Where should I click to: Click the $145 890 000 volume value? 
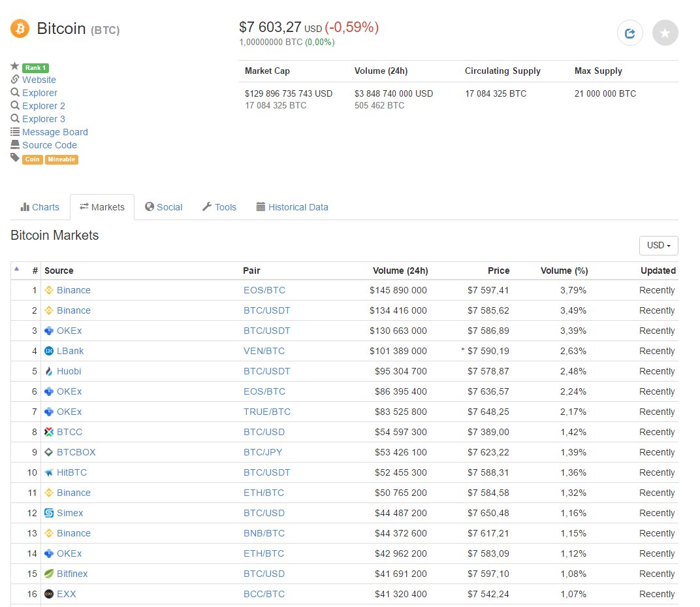[398, 290]
